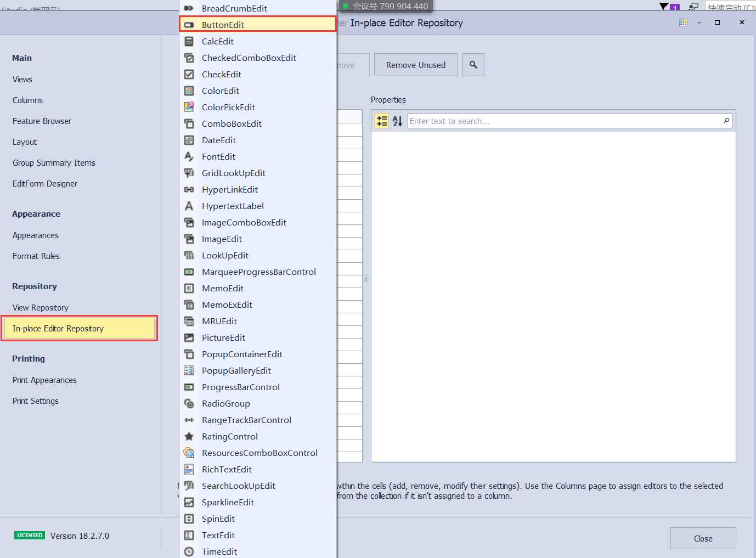Image resolution: width=756 pixels, height=558 pixels.
Task: Open the Layout page
Action: pos(25,142)
